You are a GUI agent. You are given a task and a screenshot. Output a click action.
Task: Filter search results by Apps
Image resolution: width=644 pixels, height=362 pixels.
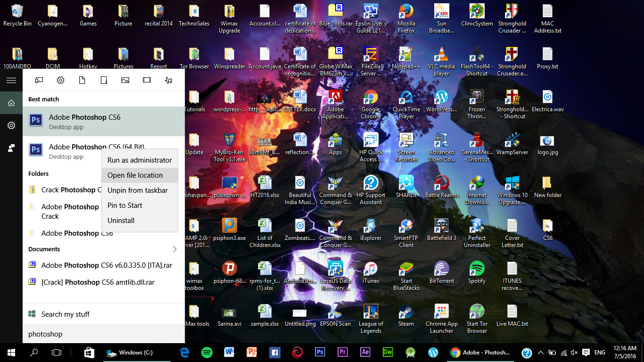click(39, 80)
